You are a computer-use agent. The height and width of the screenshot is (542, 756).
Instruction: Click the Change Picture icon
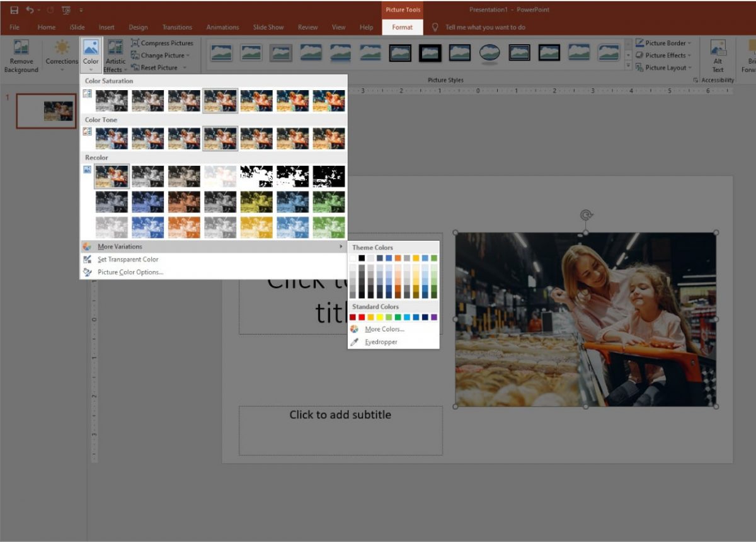(x=135, y=54)
